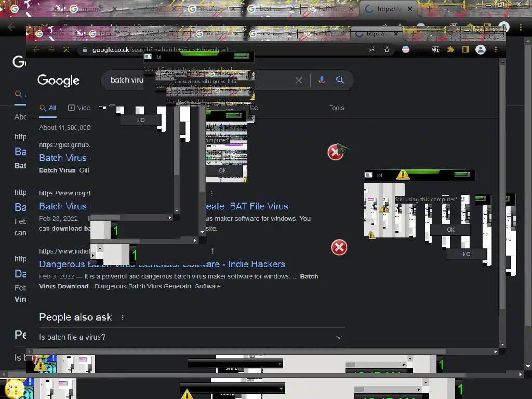
Task: Open options for the .BAT File Virus result
Action: pos(212,193)
